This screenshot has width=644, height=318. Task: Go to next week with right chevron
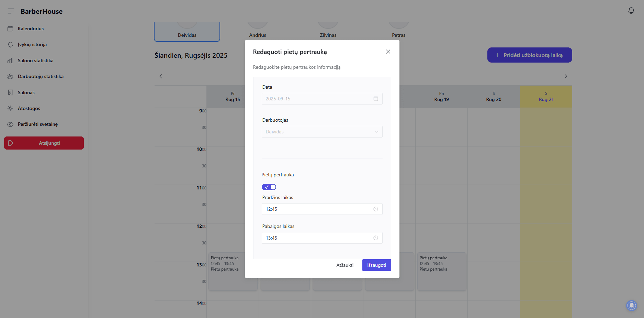(566, 76)
